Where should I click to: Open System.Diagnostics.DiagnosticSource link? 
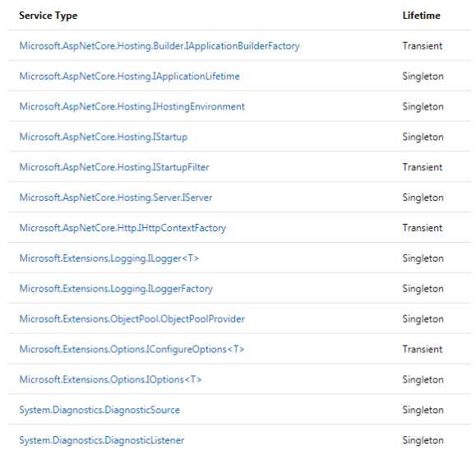(99, 410)
